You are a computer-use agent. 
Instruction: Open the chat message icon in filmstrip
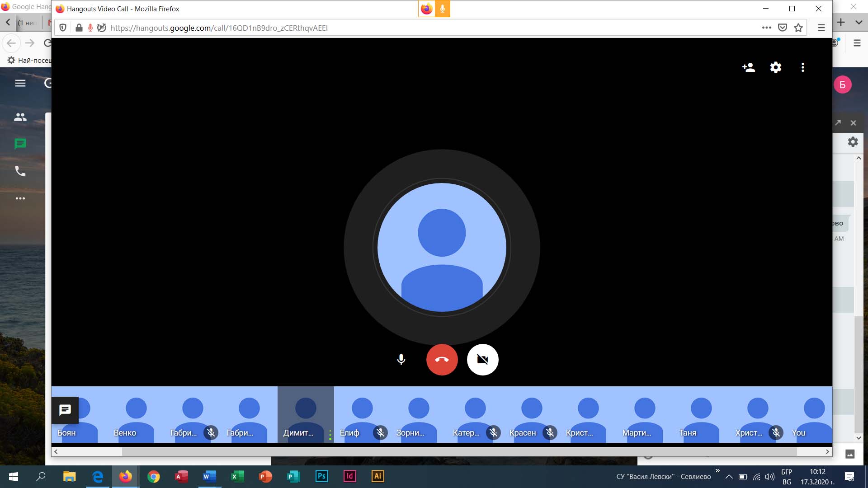tap(65, 410)
